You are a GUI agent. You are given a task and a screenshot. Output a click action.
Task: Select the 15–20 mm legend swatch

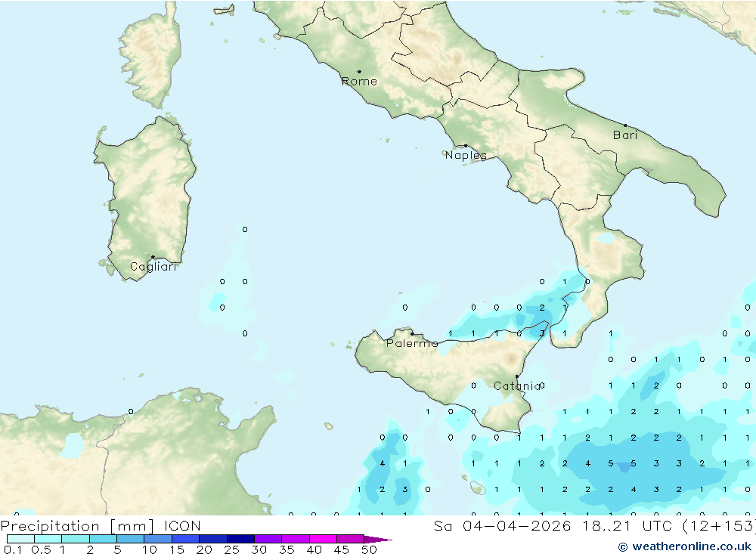186,539
